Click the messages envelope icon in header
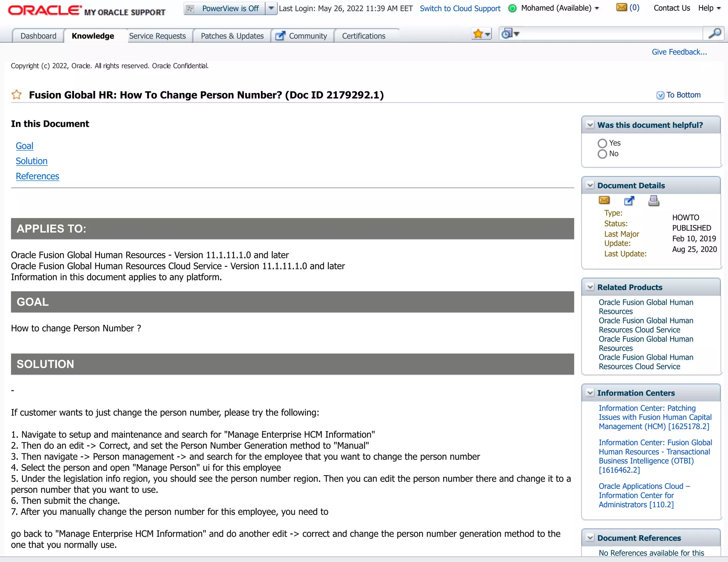This screenshot has height=562, width=728. point(621,7)
